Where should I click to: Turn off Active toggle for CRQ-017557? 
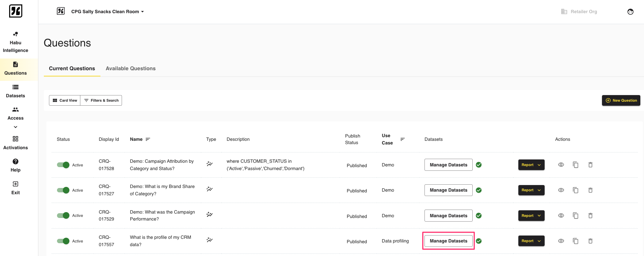point(63,241)
